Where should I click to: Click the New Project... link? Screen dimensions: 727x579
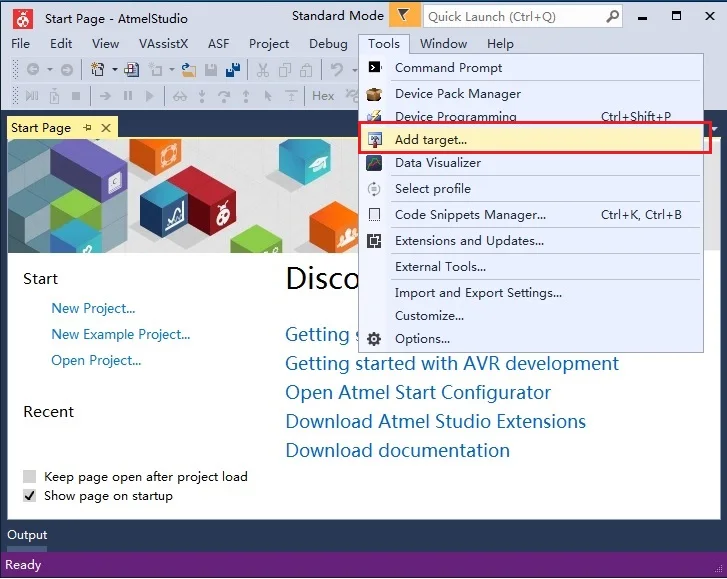click(93, 308)
